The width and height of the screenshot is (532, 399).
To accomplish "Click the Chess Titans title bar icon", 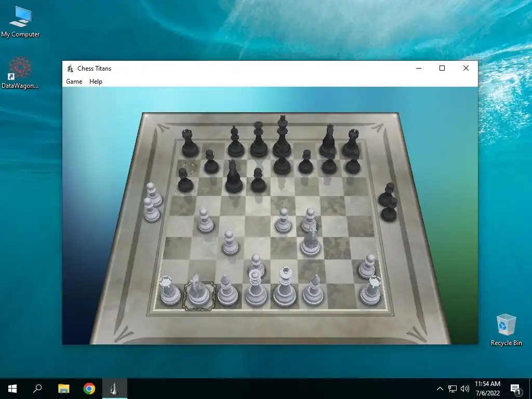I will point(70,69).
